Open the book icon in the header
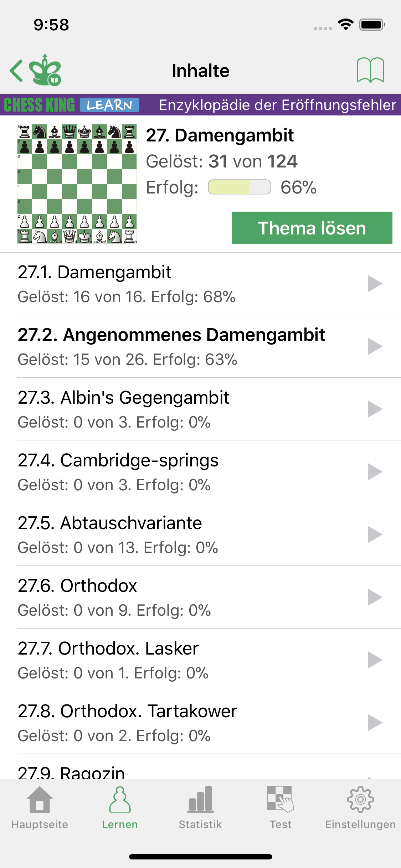The width and height of the screenshot is (401, 868). pos(370,70)
